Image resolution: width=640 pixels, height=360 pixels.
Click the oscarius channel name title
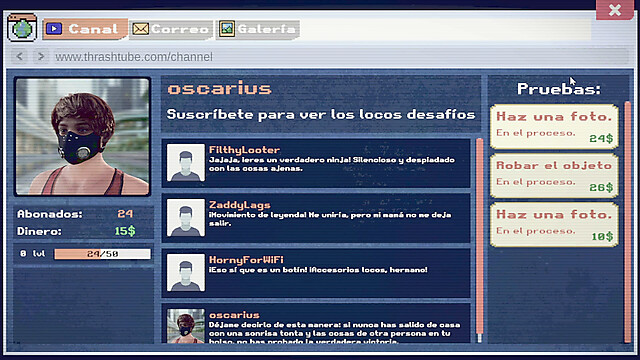(x=219, y=88)
